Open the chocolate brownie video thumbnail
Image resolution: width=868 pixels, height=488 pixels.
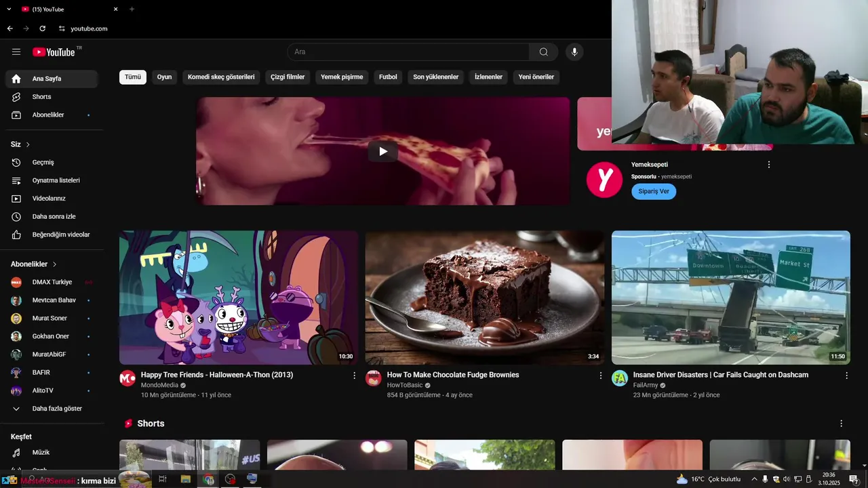(485, 298)
